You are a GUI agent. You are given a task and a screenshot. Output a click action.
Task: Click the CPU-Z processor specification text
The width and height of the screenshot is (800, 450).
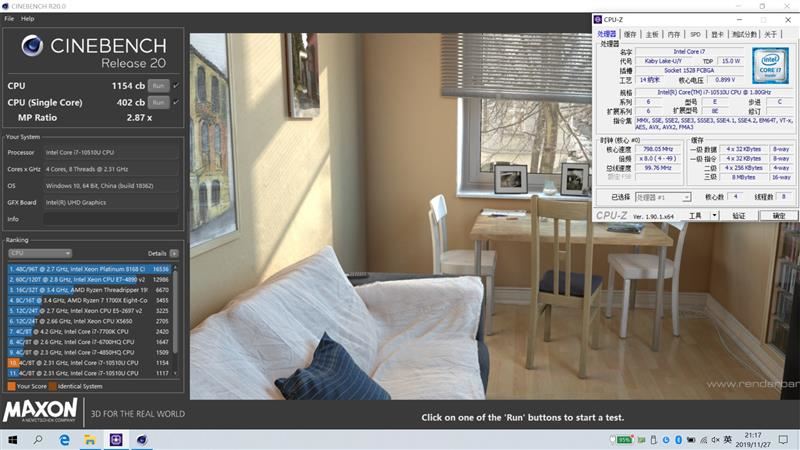(714, 92)
